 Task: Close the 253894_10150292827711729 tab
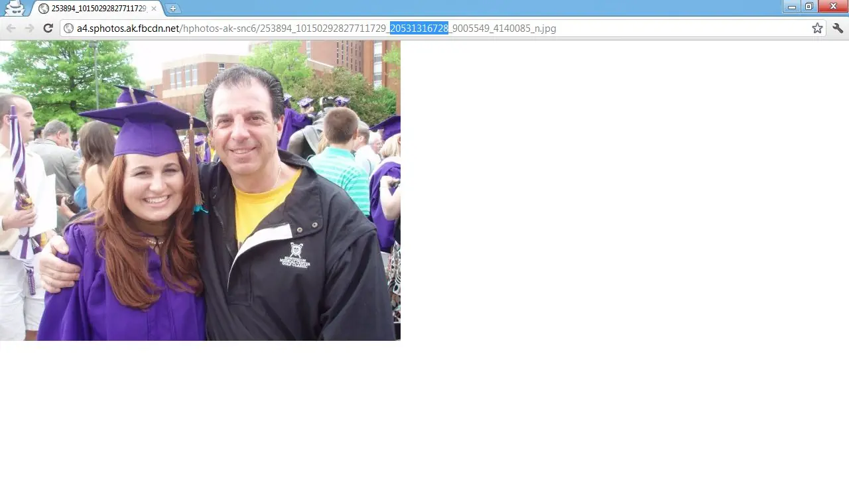[154, 9]
